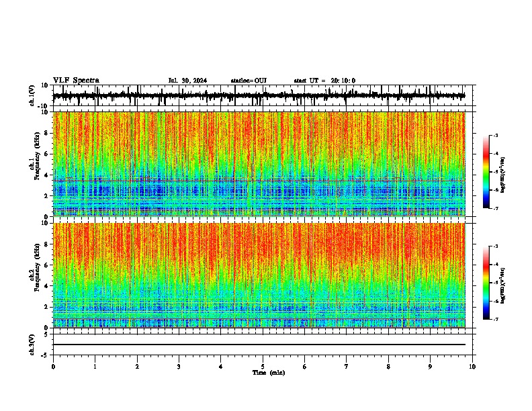This screenshot has height=411, width=532.
Task: Click the "5" tick of ch.3(V) axis
Action: [46, 334]
